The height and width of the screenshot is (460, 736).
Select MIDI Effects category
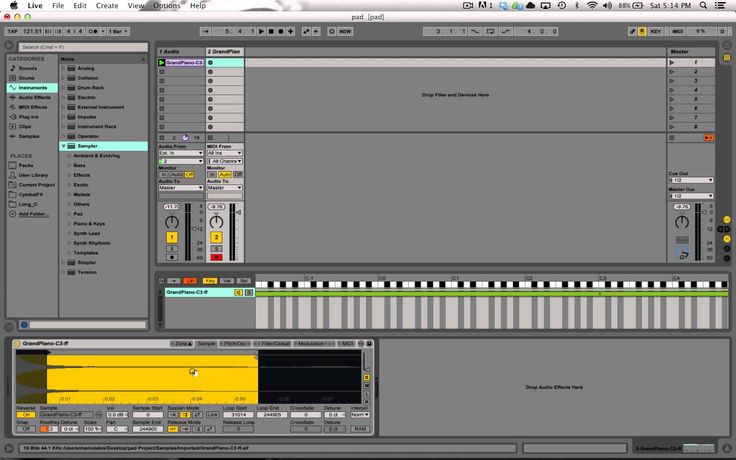pyautogui.click(x=33, y=107)
